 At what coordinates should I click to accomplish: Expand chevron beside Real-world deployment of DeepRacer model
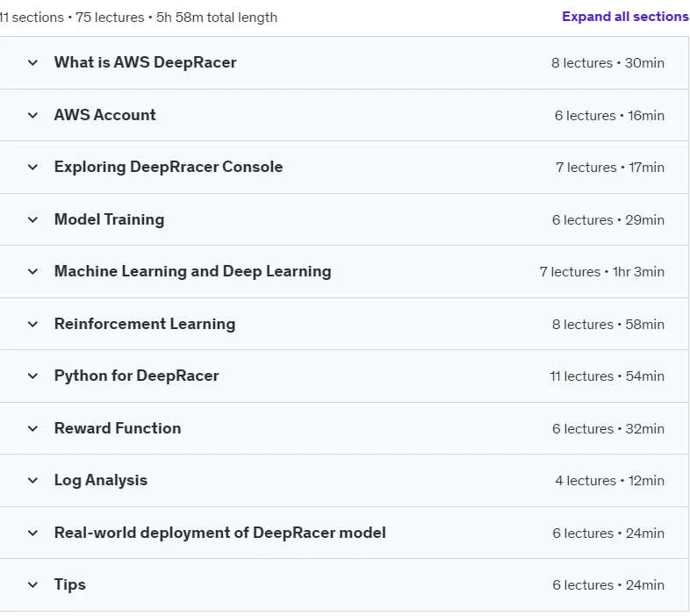click(32, 534)
